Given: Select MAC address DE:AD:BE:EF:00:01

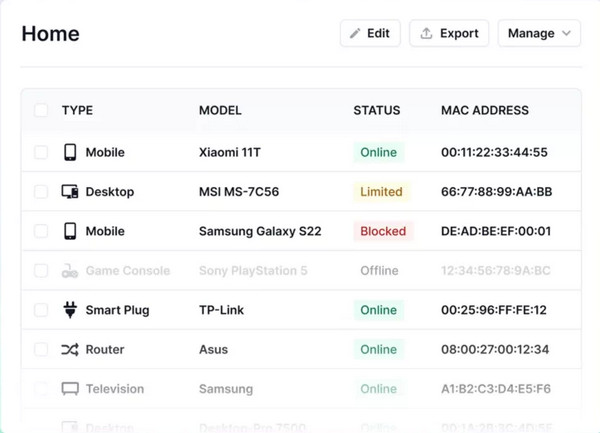Looking at the screenshot, I should [x=496, y=231].
